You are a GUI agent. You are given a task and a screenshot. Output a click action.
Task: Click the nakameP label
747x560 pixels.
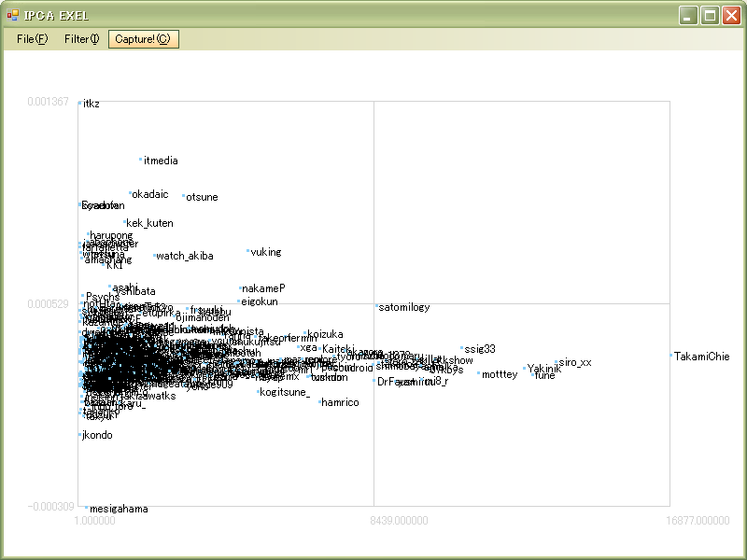[x=263, y=288]
